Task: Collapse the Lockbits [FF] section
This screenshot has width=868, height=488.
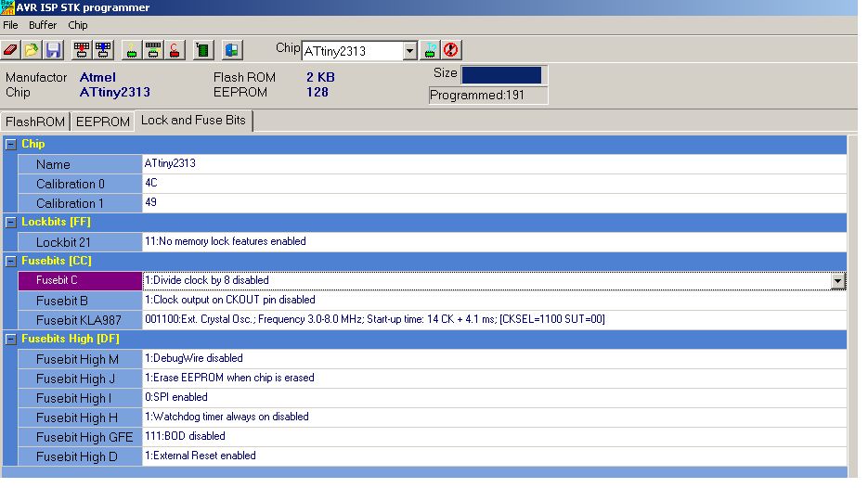Action: 10,223
